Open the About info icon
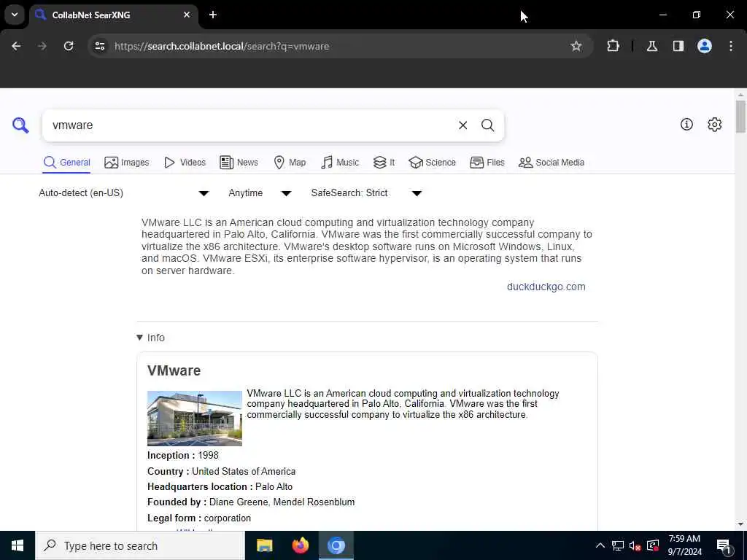Screen dimensions: 747x560 coord(686,124)
